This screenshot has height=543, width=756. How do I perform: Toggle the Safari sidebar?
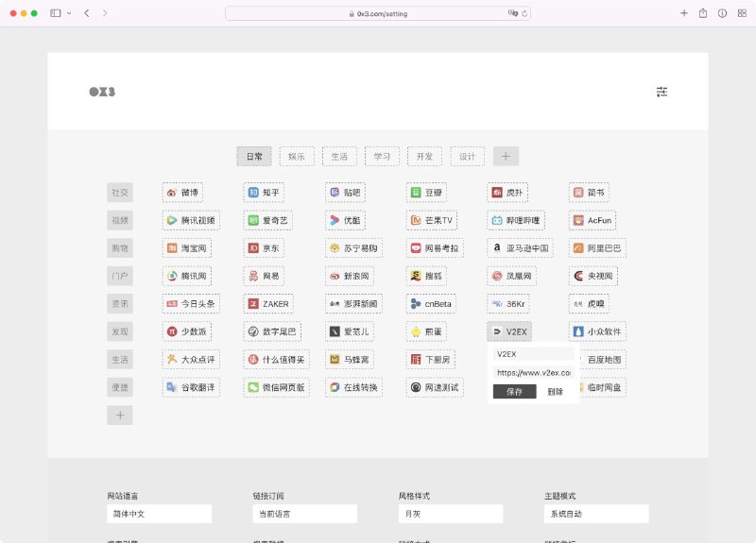coord(56,13)
